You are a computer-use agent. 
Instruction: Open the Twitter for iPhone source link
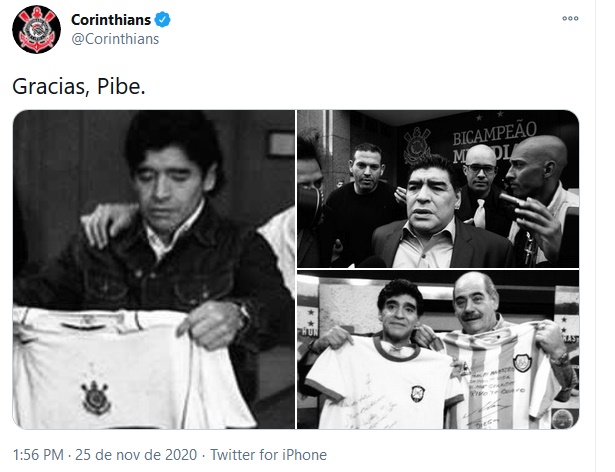pos(268,455)
